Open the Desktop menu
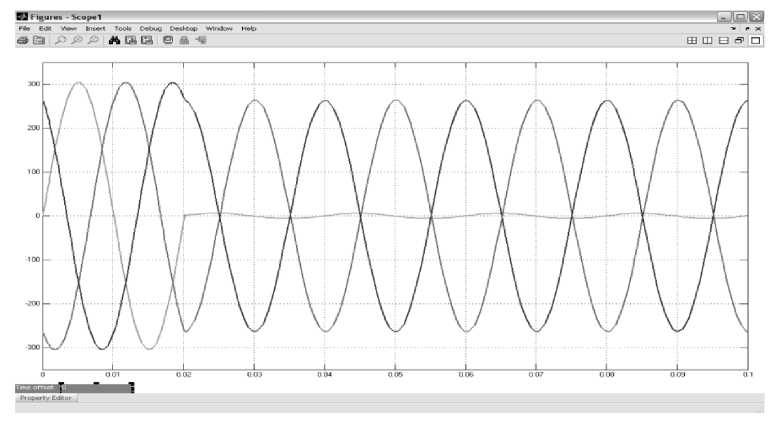The image size is (775, 423). click(183, 29)
